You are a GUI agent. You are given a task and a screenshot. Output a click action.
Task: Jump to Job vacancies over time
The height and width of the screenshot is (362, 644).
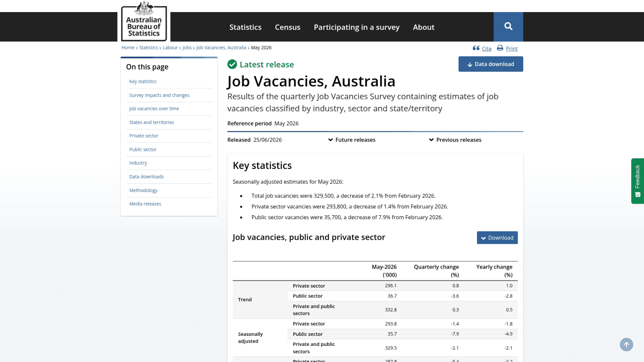(x=154, y=109)
